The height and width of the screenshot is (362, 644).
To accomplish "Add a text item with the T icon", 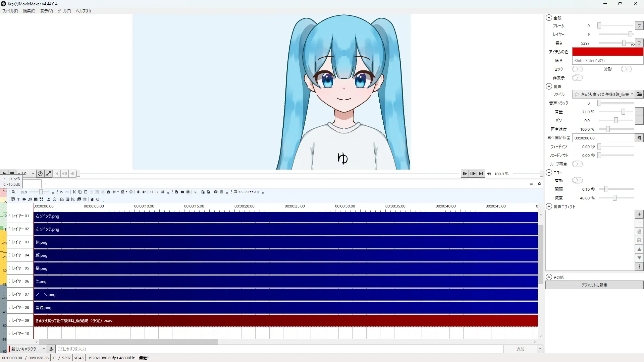I will [x=18, y=199].
